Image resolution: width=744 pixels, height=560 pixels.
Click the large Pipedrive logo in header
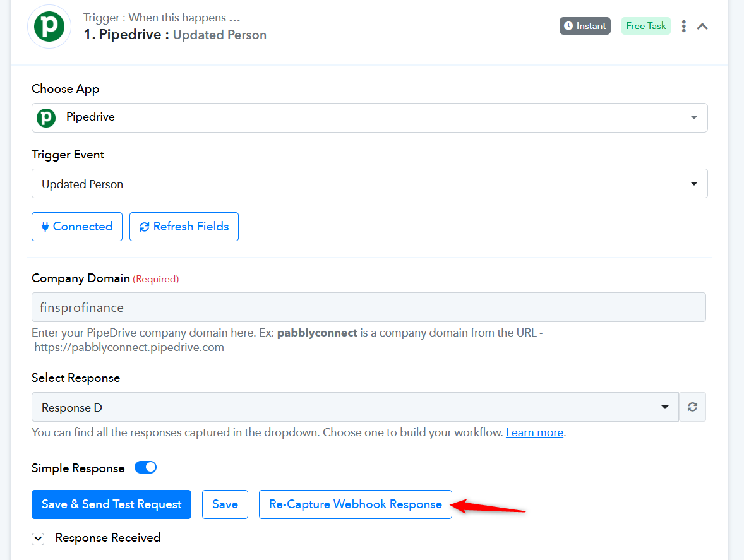tap(49, 27)
